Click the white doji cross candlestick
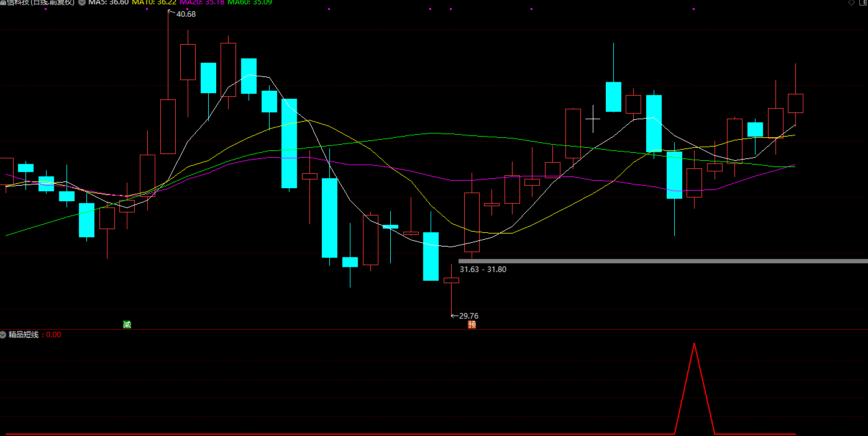Image resolution: width=868 pixels, height=436 pixels. click(593, 117)
